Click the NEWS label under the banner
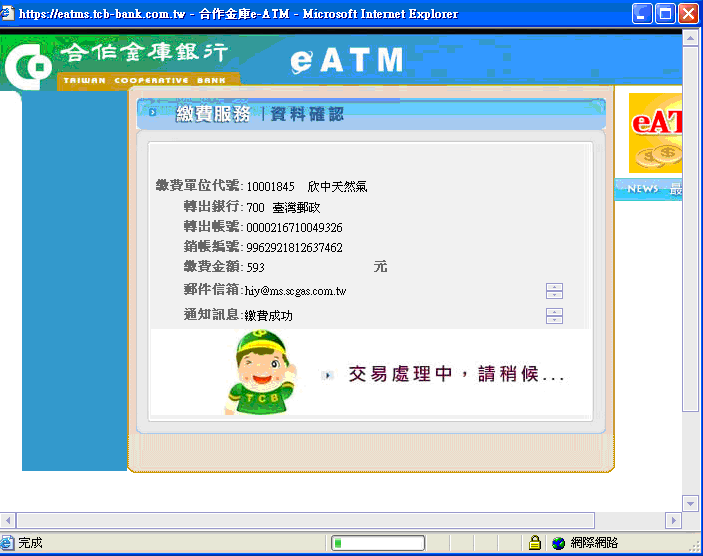 (642, 189)
